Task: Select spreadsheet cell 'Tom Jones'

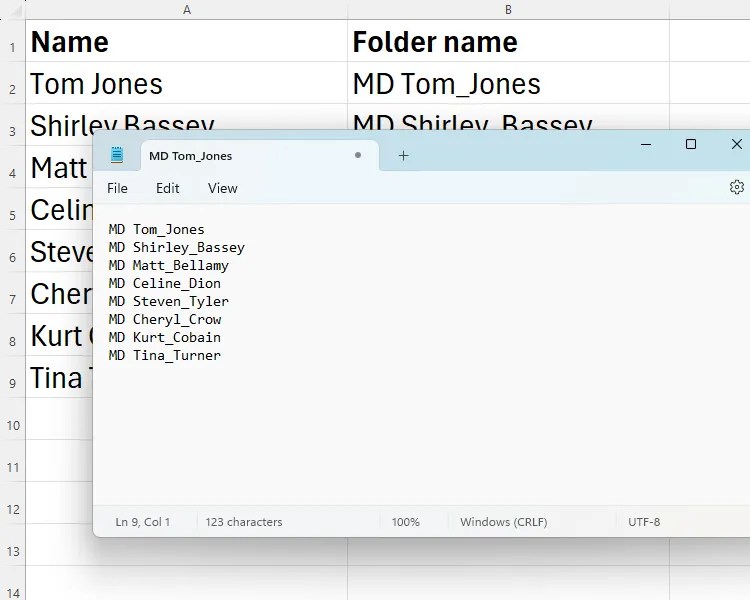Action: pos(187,83)
